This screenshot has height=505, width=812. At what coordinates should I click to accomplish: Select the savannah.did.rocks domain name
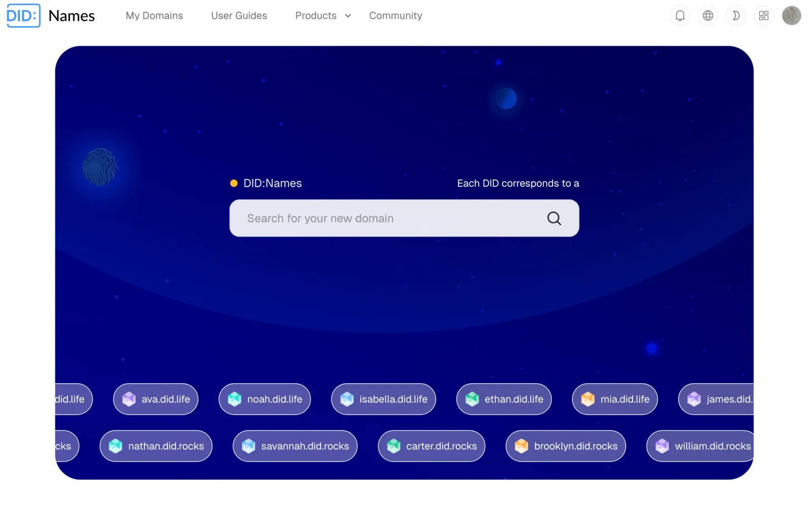coord(305,446)
